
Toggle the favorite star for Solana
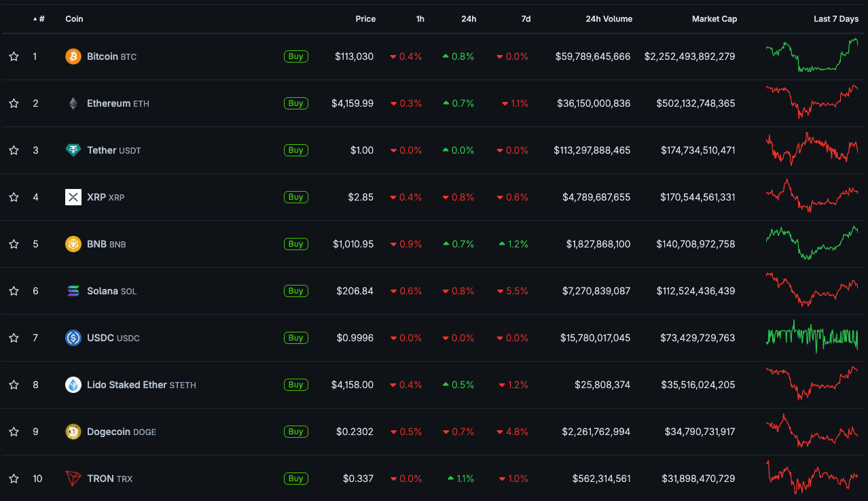(x=14, y=291)
